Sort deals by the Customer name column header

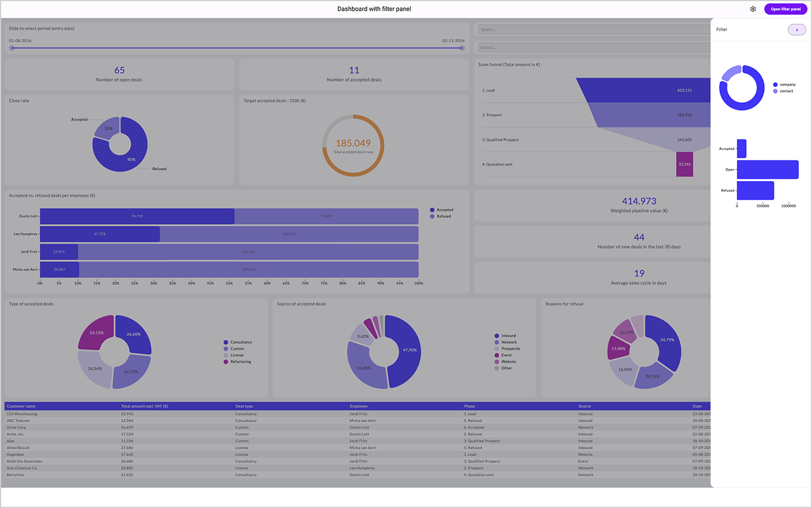[x=21, y=406]
